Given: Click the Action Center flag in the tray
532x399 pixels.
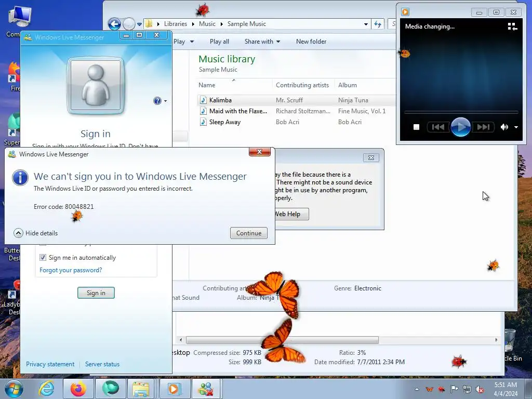Looking at the screenshot, I should click(x=454, y=389).
